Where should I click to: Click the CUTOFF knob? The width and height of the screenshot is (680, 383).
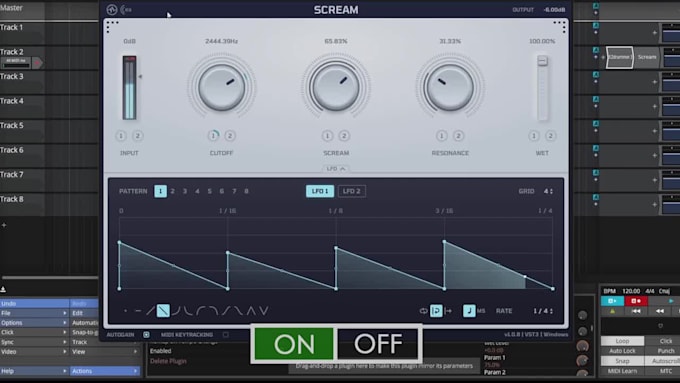pyautogui.click(x=222, y=87)
